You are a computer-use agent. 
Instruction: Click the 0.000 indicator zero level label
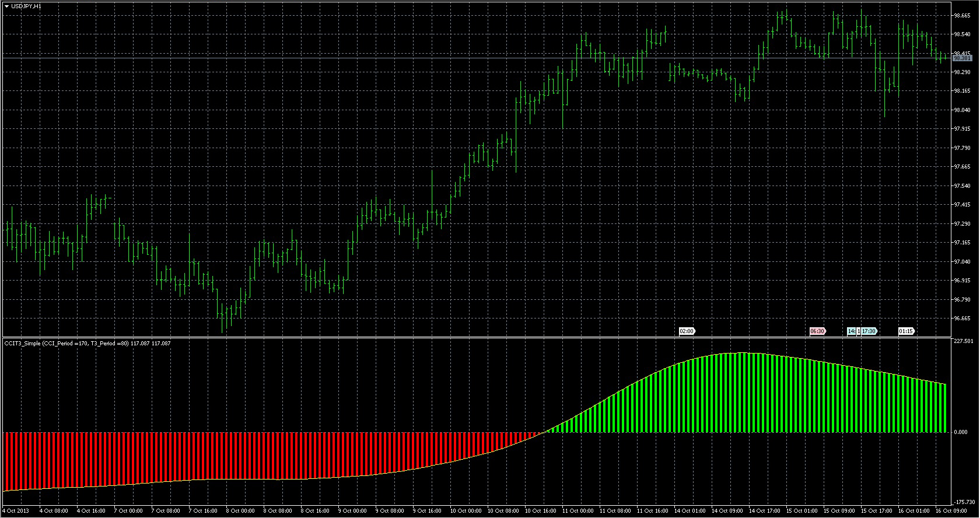pos(960,433)
